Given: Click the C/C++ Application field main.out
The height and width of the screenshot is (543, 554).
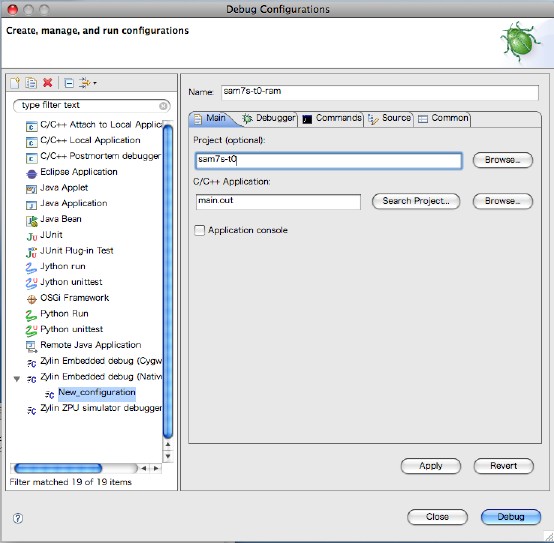Looking at the screenshot, I should point(278,201).
